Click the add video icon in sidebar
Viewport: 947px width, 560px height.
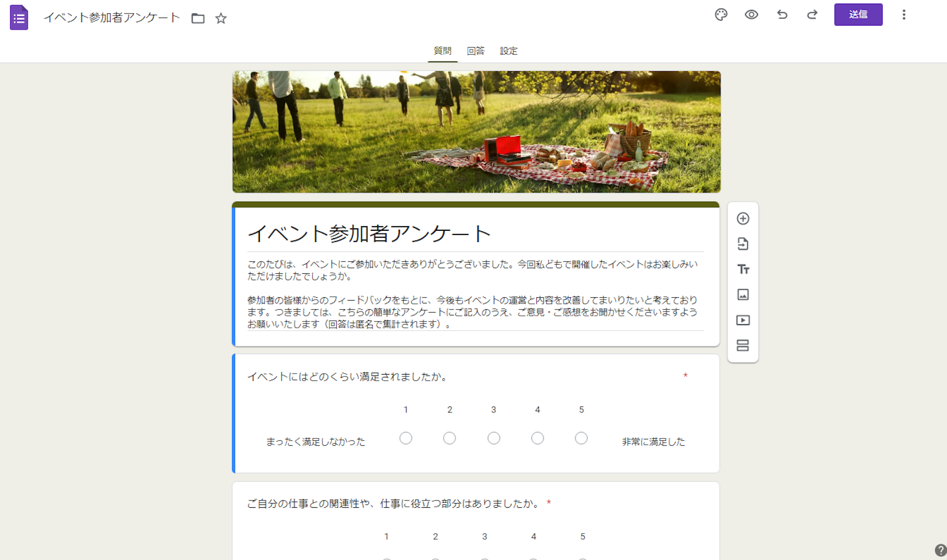coord(743,320)
